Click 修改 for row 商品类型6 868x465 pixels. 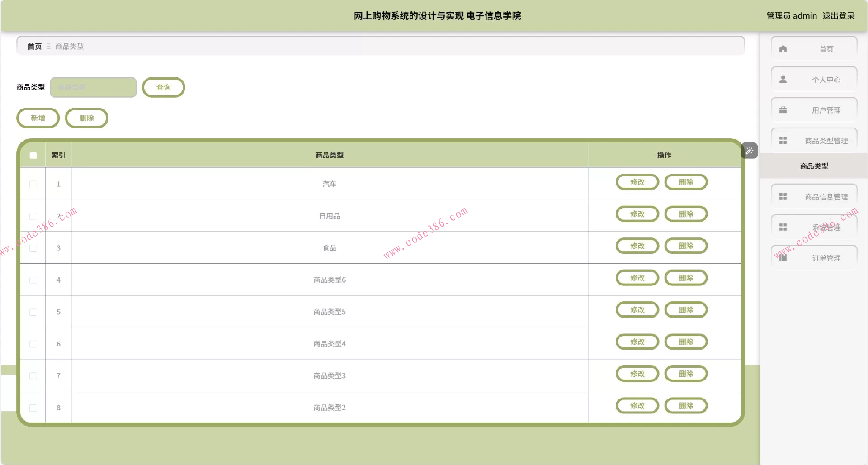pyautogui.click(x=637, y=278)
